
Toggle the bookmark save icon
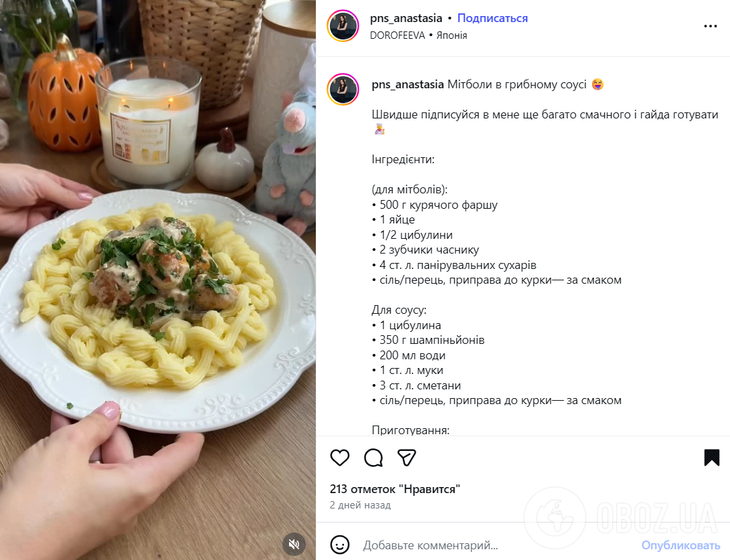click(711, 458)
